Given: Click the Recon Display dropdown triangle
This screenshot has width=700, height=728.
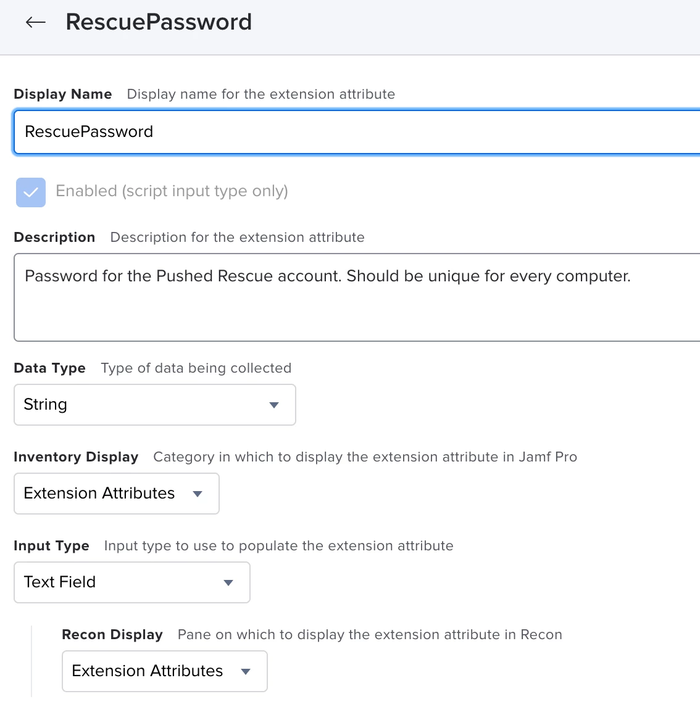Looking at the screenshot, I should coord(246,671).
